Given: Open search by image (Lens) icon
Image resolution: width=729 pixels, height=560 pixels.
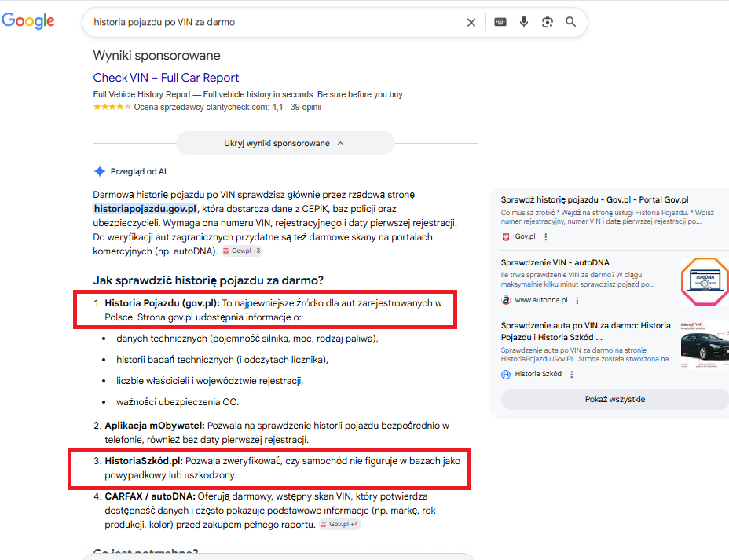Looking at the screenshot, I should (x=548, y=22).
